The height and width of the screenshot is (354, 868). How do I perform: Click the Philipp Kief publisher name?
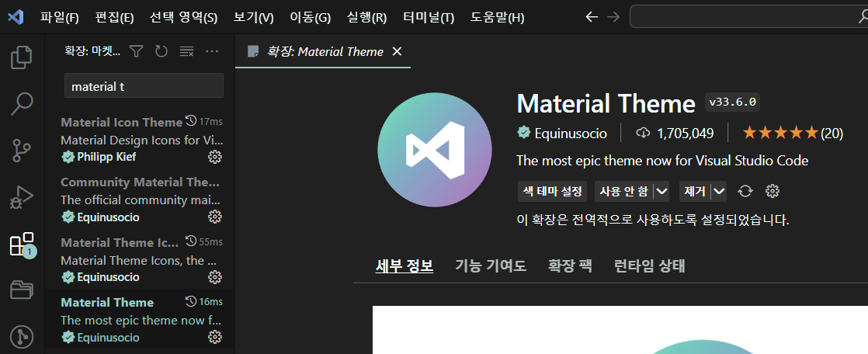click(x=106, y=157)
